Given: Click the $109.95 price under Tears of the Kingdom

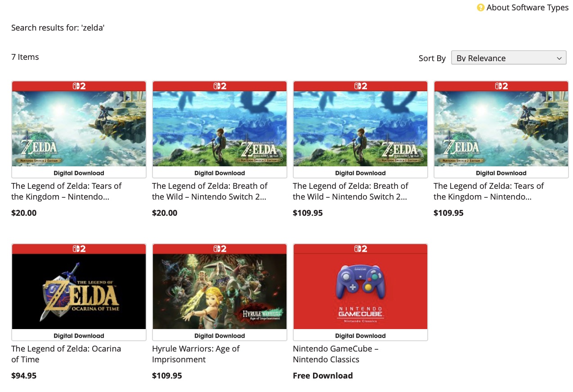Looking at the screenshot, I should (448, 213).
